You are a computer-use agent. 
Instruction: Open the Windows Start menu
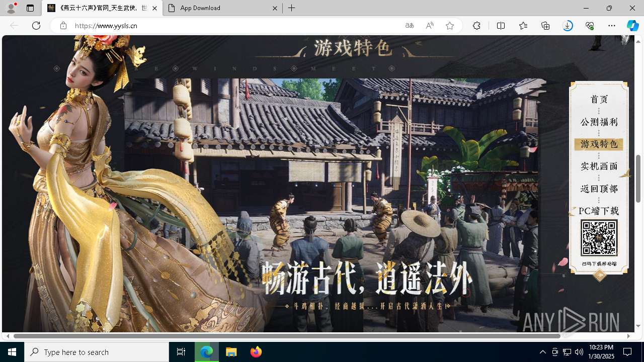click(12, 352)
